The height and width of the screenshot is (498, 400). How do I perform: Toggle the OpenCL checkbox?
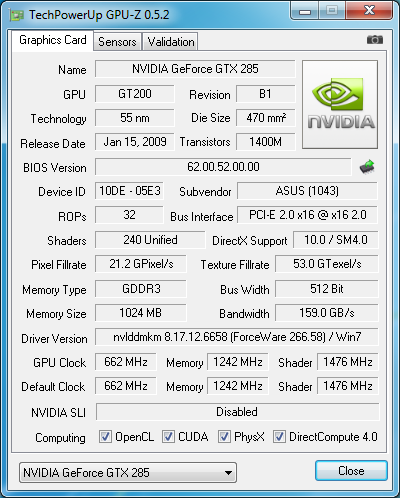pos(105,436)
